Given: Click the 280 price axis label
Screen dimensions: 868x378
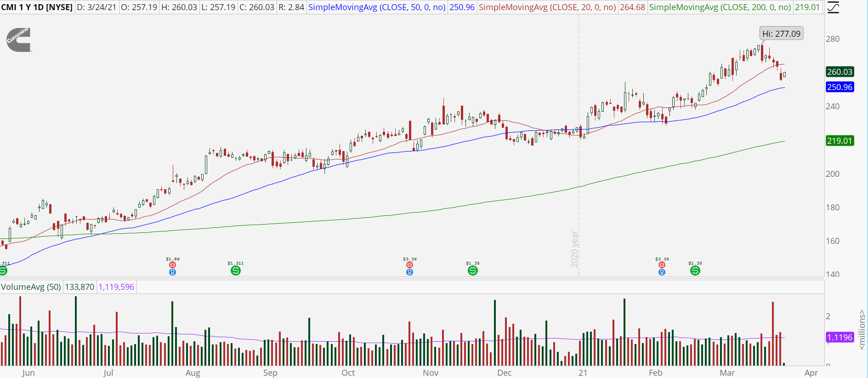Looking at the screenshot, I should click(833, 39).
